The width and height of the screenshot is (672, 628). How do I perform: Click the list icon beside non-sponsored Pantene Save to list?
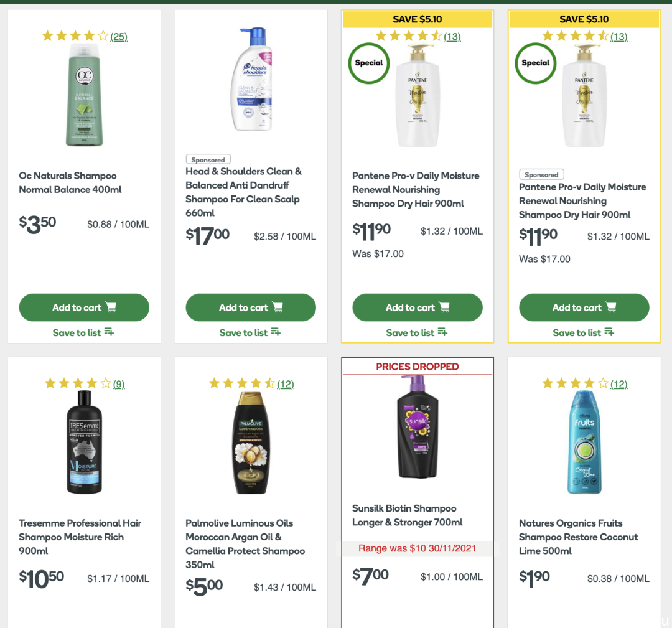click(x=442, y=332)
